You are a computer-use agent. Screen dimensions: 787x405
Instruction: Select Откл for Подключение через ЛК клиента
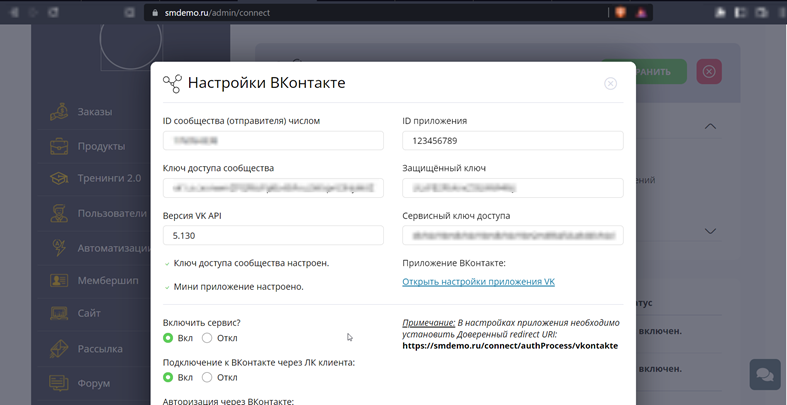point(207,377)
